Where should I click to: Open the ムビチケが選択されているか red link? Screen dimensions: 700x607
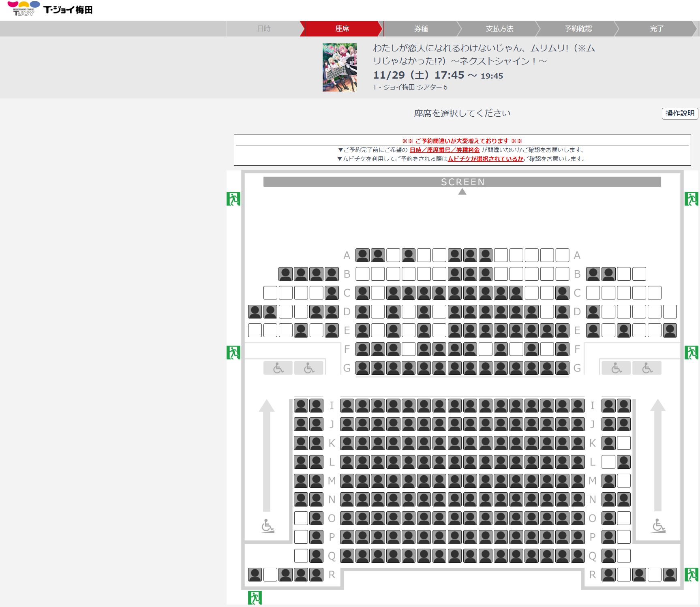486,159
